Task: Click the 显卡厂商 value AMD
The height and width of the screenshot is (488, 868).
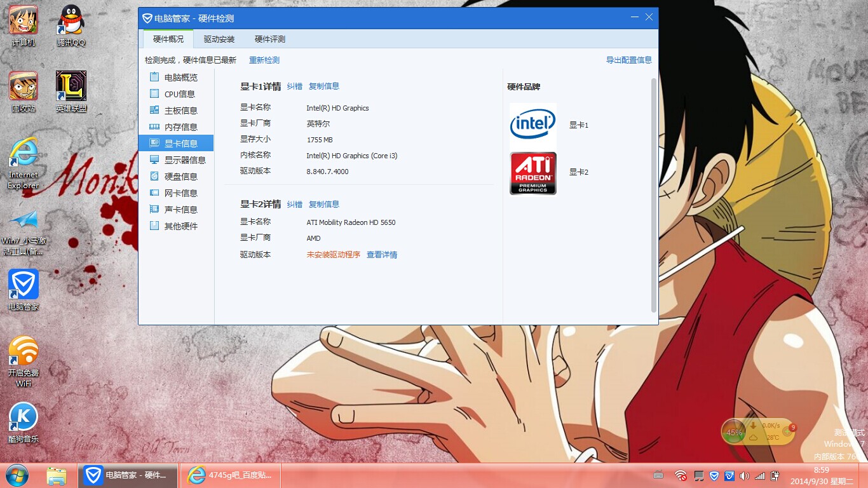Action: click(x=314, y=238)
